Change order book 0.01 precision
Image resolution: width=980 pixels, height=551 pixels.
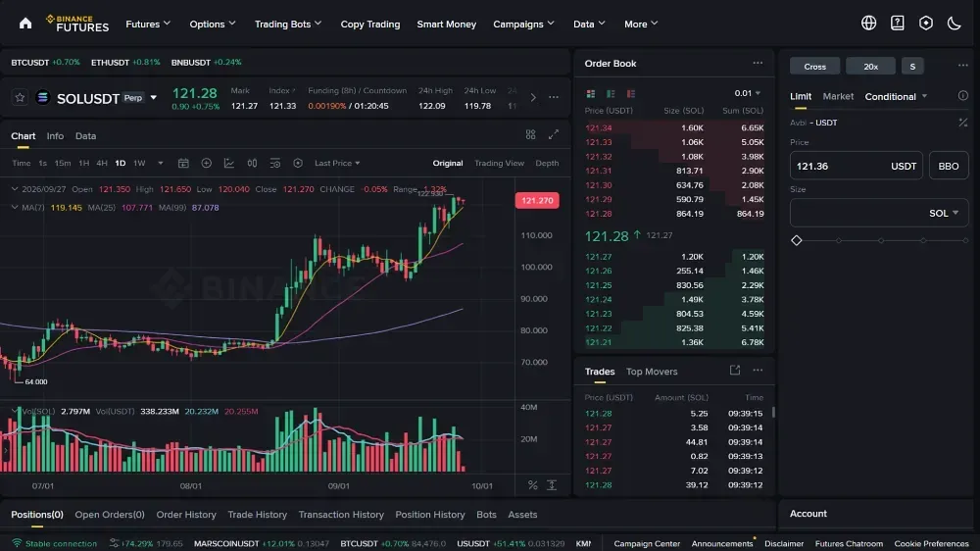[748, 93]
